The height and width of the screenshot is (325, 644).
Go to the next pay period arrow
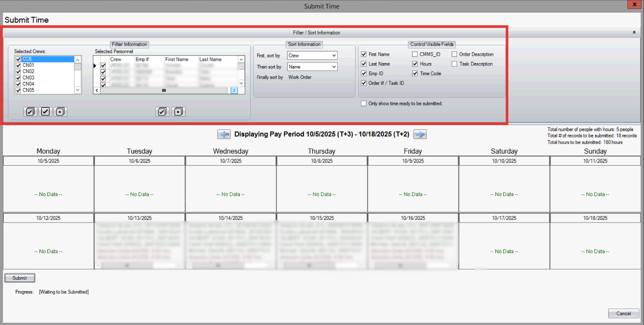click(420, 134)
